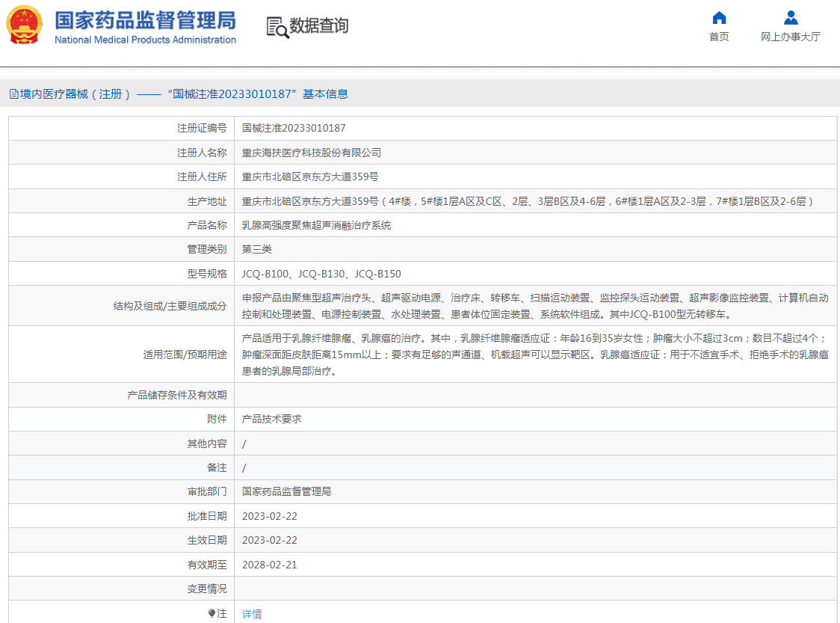Screen dimensions: 840x623
Task: Select the 生产地址 value text
Action: click(x=527, y=202)
